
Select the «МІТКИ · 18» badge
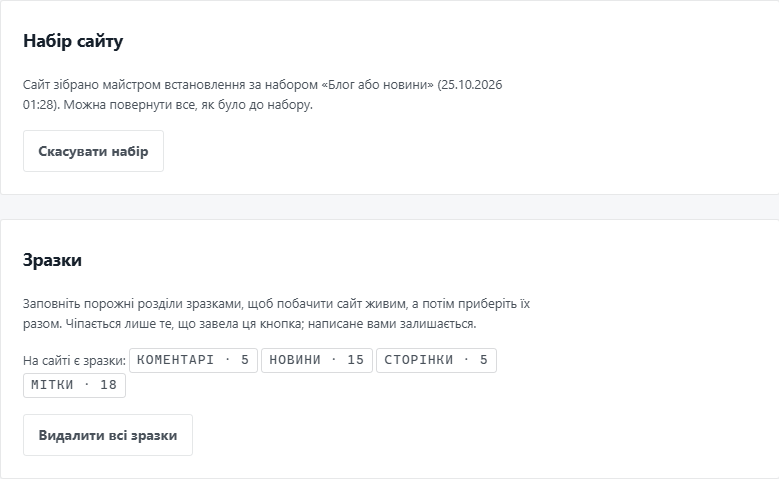[x=74, y=385]
